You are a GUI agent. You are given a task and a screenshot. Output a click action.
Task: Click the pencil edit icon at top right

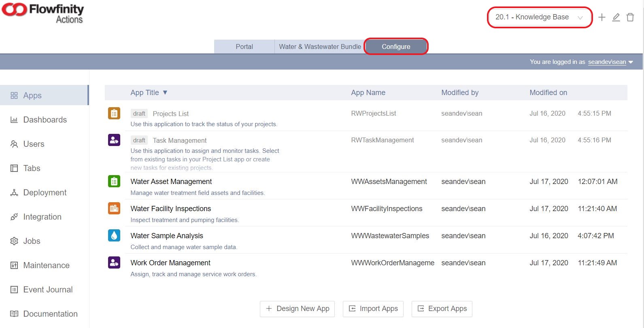click(x=616, y=17)
